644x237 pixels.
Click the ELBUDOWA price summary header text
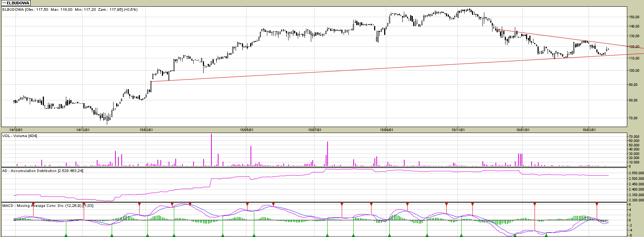pyautogui.click(x=70, y=10)
